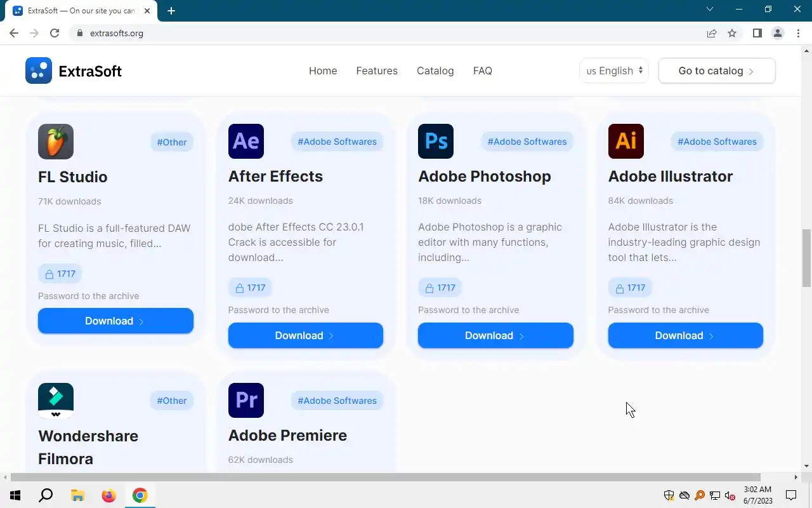Open the Windows notification center icon
Viewport: 812px width, 508px height.
pyautogui.click(x=791, y=495)
